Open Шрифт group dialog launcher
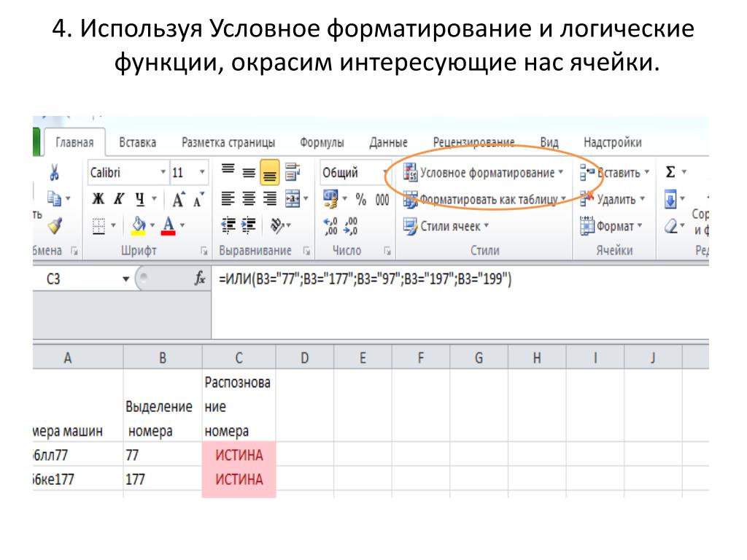 204,251
